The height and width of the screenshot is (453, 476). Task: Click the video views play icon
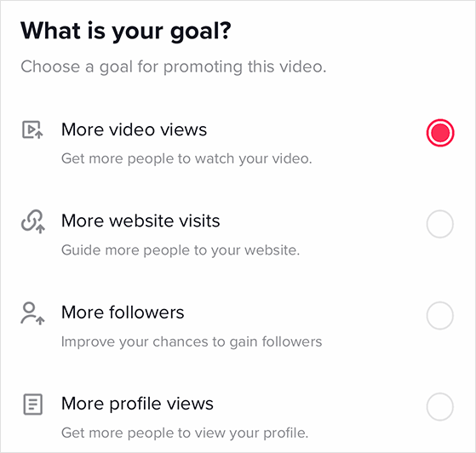coord(32,129)
